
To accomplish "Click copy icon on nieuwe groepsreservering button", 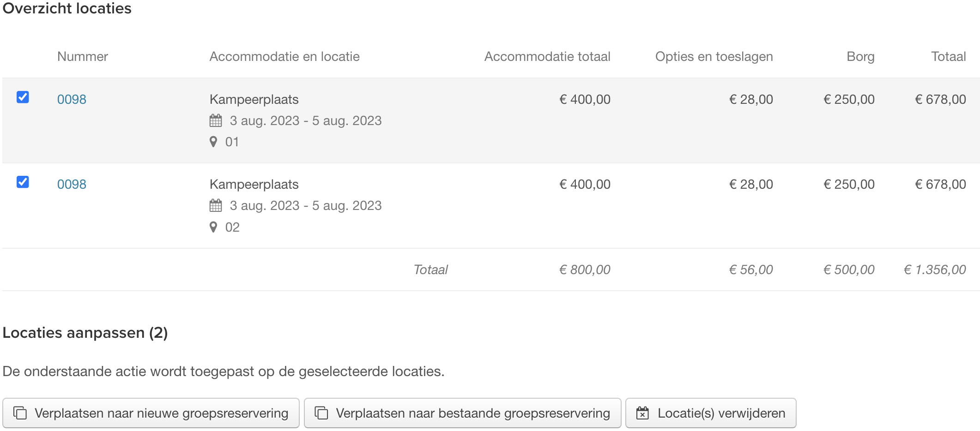I will (20, 413).
